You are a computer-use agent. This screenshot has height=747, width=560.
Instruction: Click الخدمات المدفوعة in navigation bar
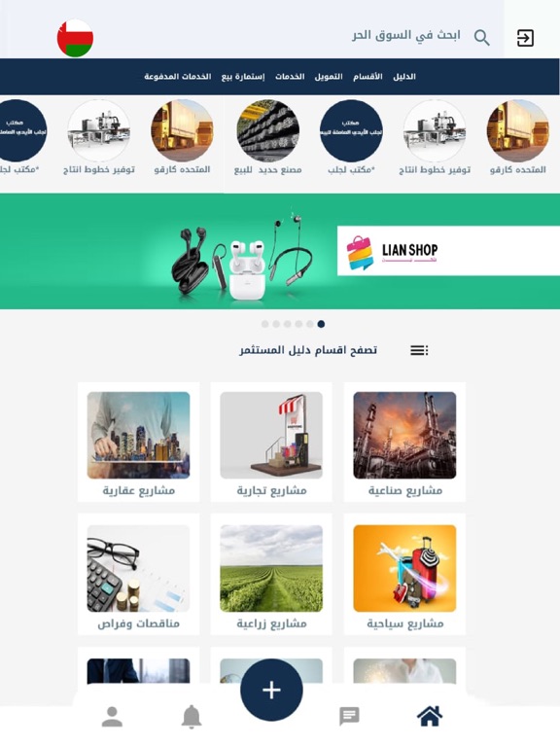pos(178,76)
